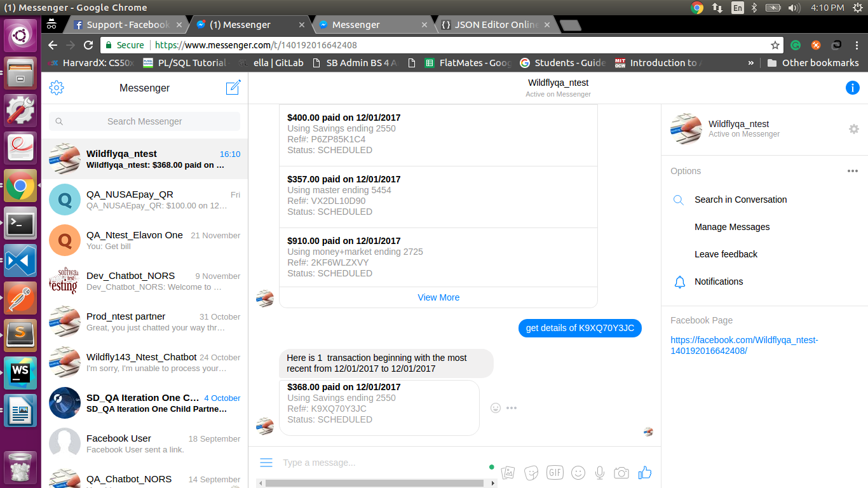Open the composer menu icon
Screen dimensions: 868x488
266,463
